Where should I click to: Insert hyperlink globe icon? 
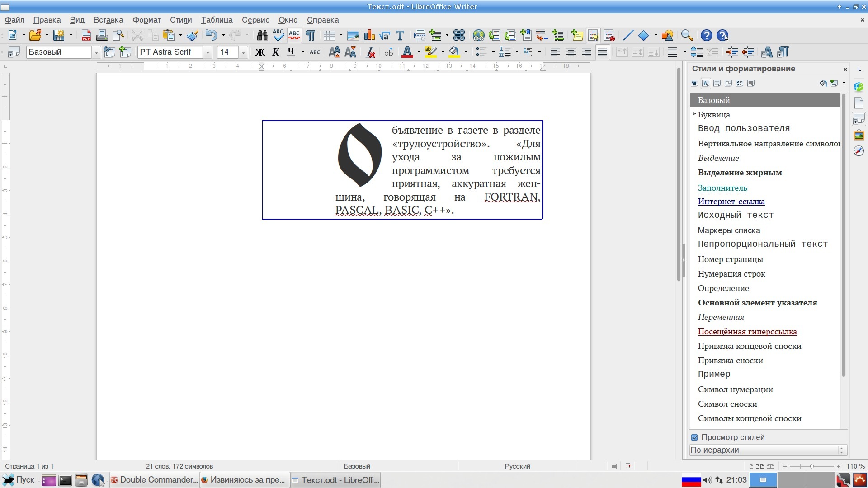(x=478, y=35)
